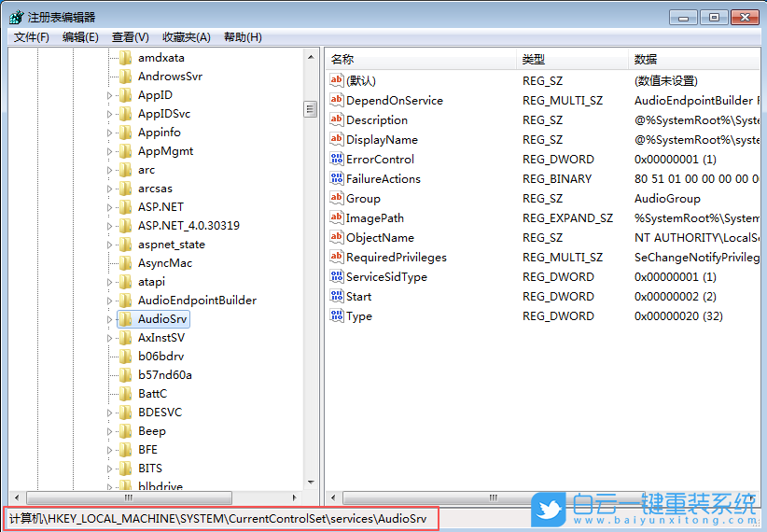
Task: Click the string icon beside Description
Action: (337, 119)
